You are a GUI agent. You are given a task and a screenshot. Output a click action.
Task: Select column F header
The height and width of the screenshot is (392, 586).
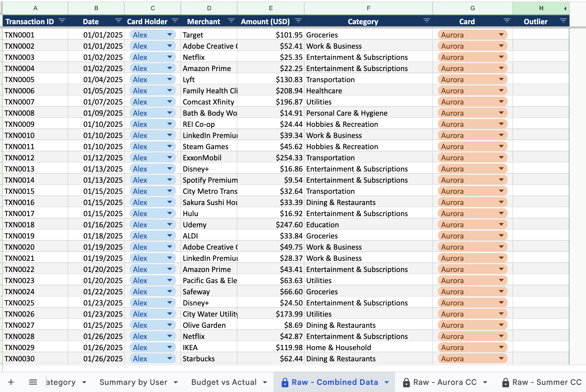[368, 8]
